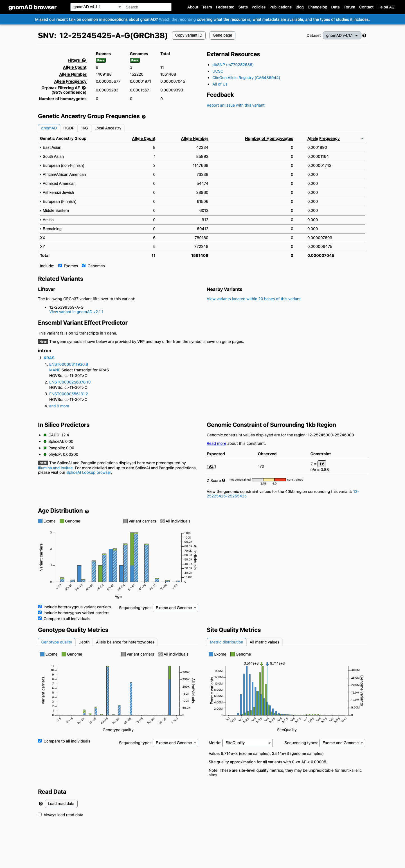Click Exomes Pass filter badge
The width and height of the screenshot is (405, 868).
click(101, 60)
